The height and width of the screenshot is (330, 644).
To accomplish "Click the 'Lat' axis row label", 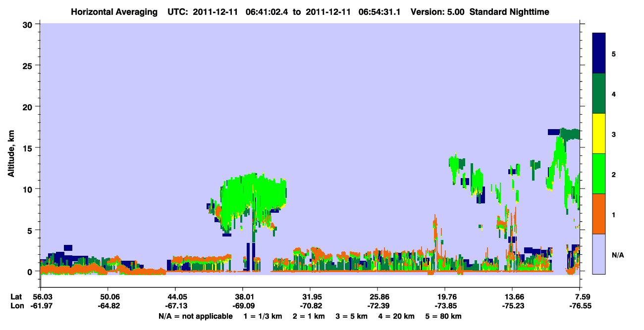I will pyautogui.click(x=16, y=297).
